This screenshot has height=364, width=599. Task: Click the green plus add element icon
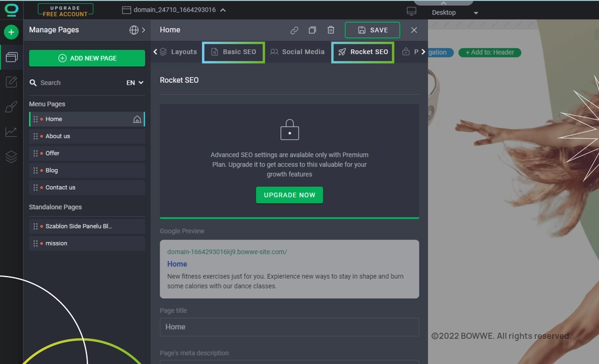click(11, 32)
